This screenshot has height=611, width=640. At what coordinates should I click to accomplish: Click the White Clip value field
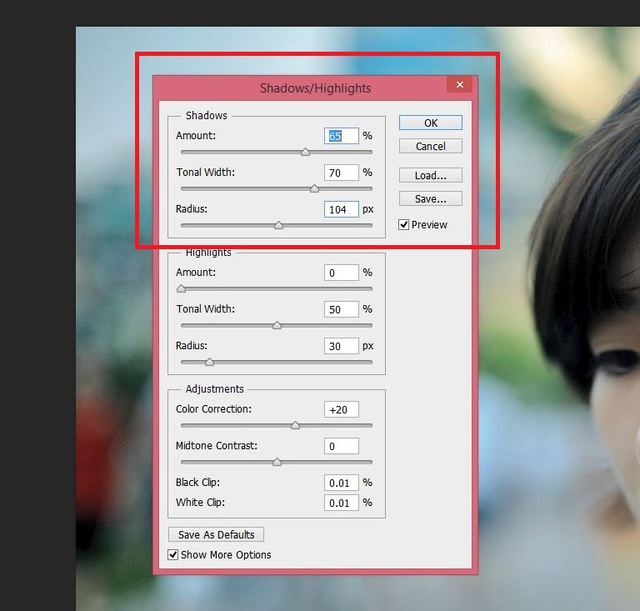click(341, 503)
